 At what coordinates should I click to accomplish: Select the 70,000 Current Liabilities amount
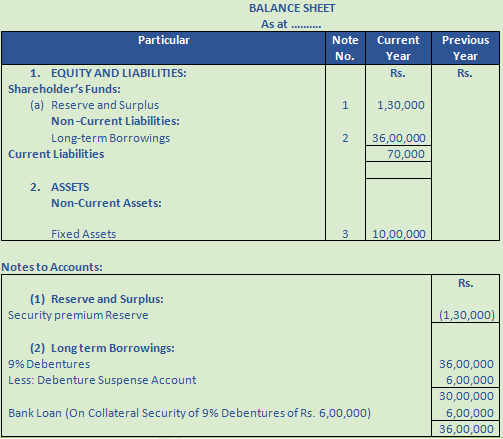(406, 154)
